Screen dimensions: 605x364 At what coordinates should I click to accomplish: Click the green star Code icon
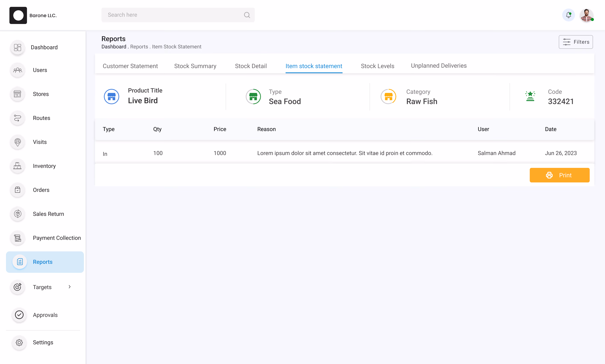click(530, 96)
